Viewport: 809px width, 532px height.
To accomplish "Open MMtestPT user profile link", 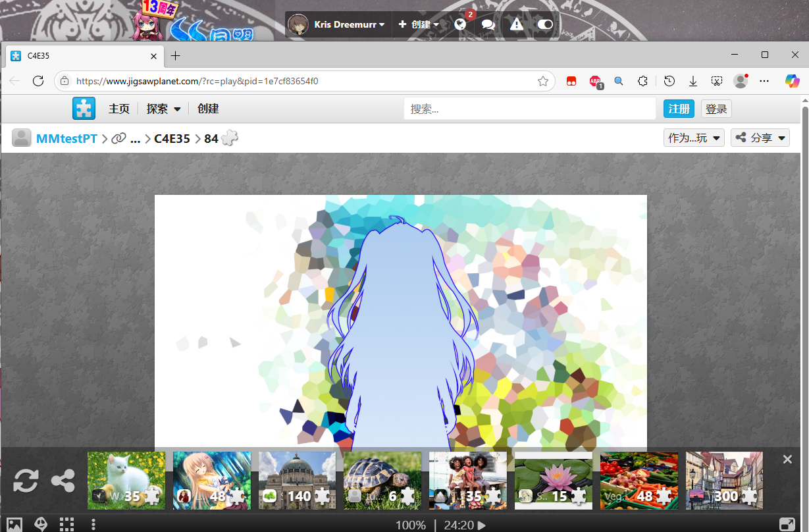I will (66, 138).
